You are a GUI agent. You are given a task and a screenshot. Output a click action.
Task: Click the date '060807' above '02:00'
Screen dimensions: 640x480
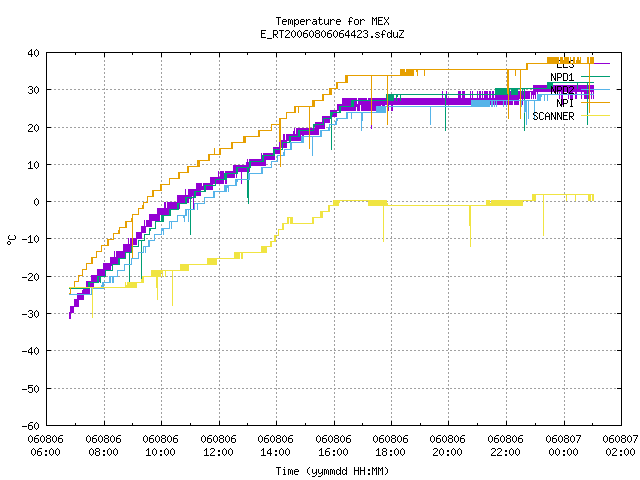pyautogui.click(x=621, y=439)
